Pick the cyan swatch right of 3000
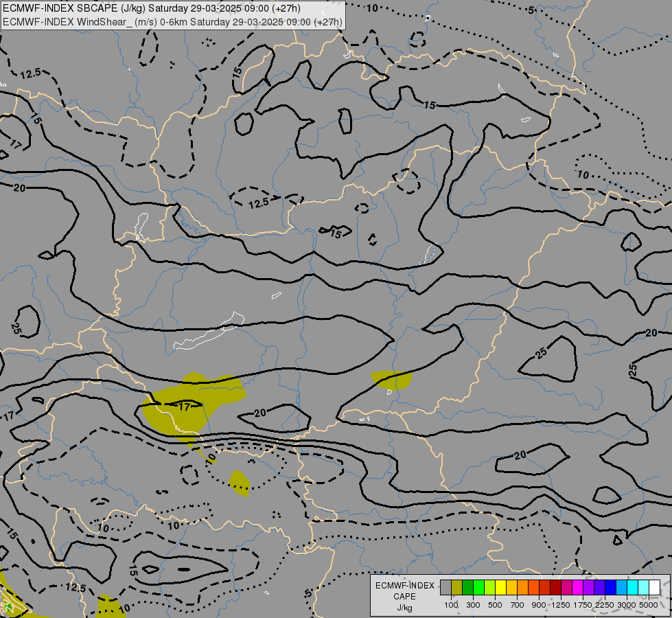 coord(633,588)
